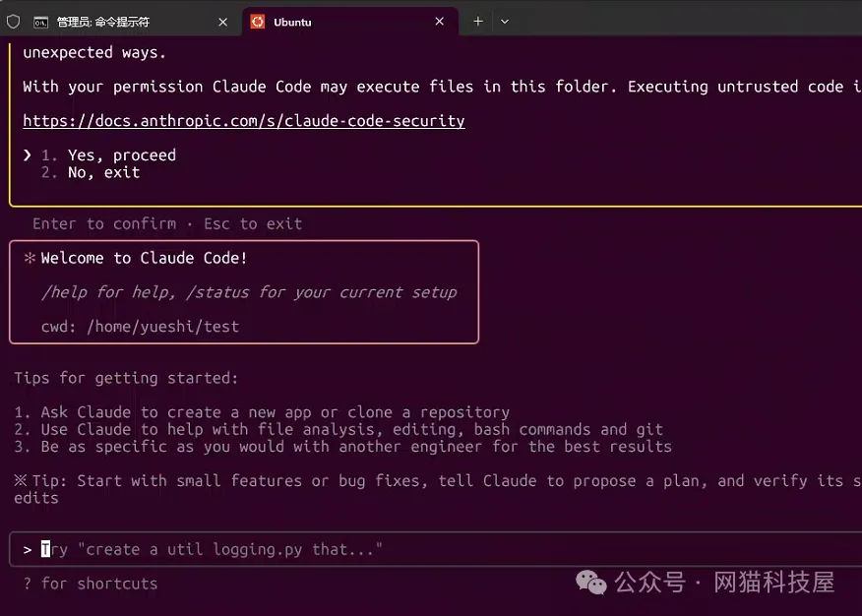
Task: Click the cwd: /home/yueshi/test line
Action: (140, 327)
